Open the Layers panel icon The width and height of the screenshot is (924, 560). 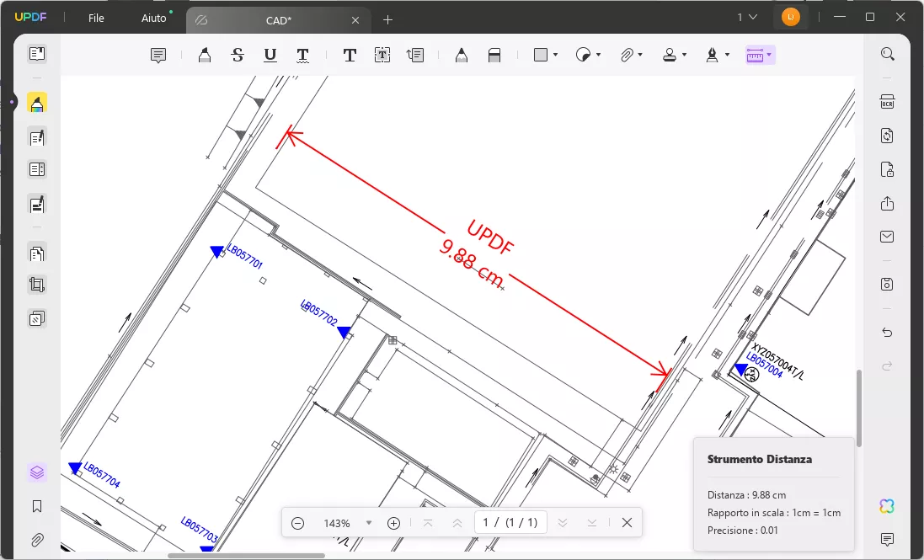pos(36,472)
